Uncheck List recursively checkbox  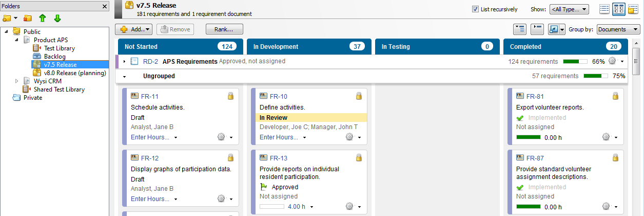(476, 9)
